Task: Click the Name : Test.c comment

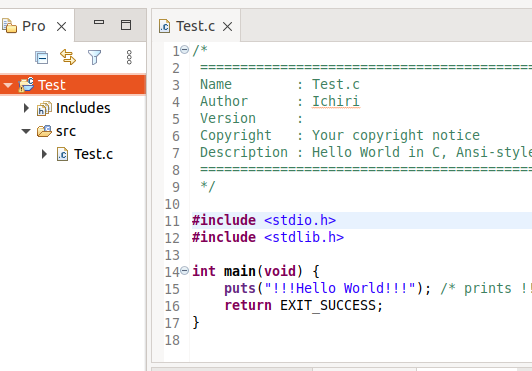Action: coord(280,85)
